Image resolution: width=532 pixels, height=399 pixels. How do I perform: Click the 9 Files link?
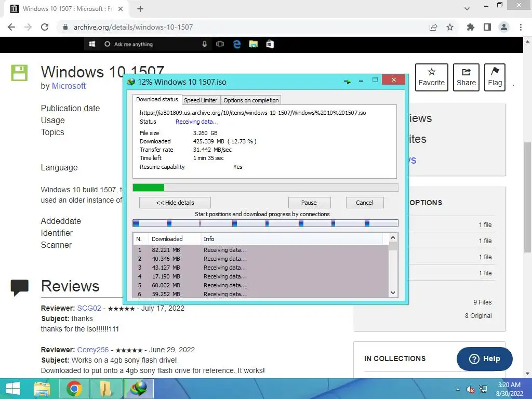click(x=483, y=302)
